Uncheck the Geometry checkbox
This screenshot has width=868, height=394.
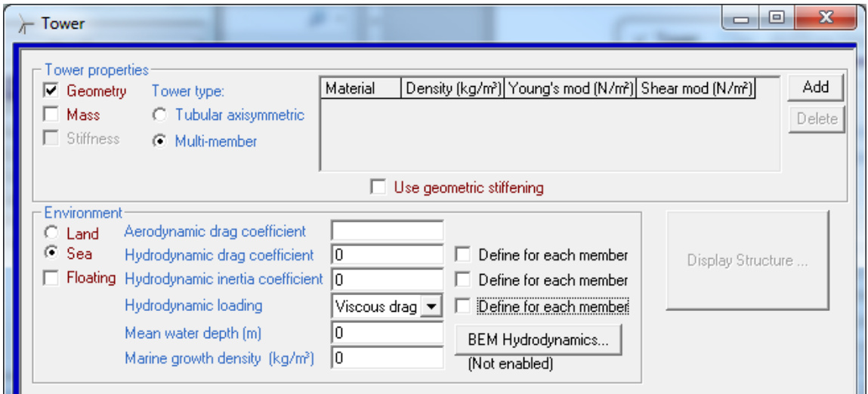coord(52,91)
